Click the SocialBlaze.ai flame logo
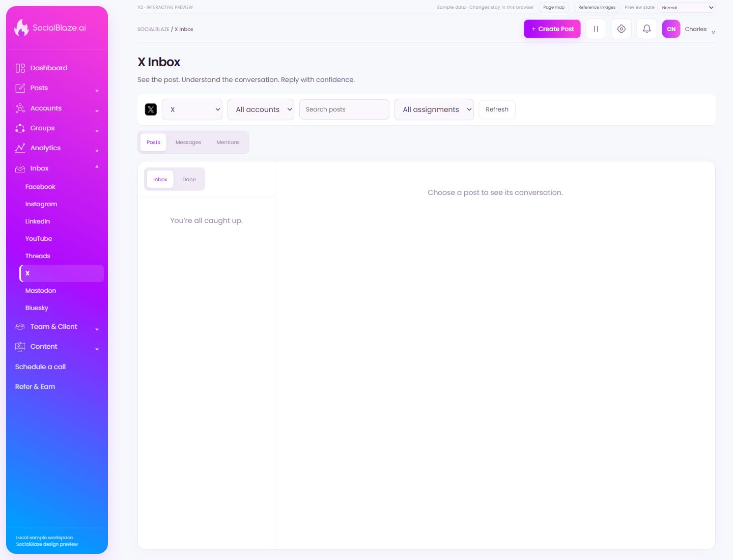Image resolution: width=733 pixels, height=560 pixels. tap(21, 27)
